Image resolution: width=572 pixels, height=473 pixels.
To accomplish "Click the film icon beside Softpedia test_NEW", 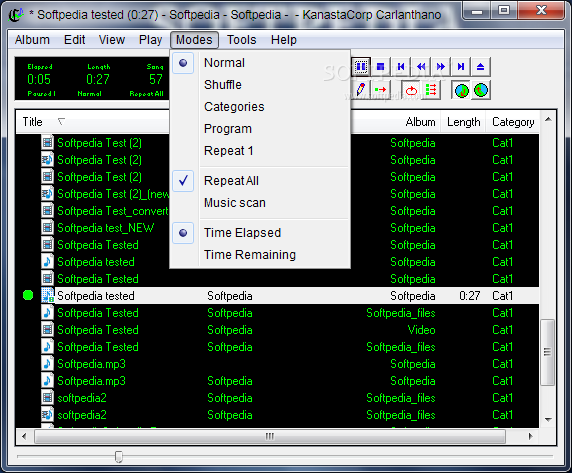I will pyautogui.click(x=47, y=228).
